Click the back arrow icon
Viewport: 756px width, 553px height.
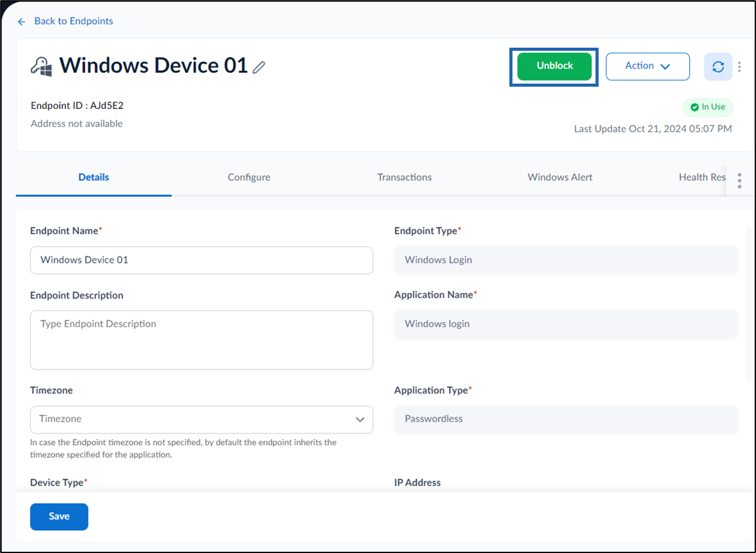(22, 22)
